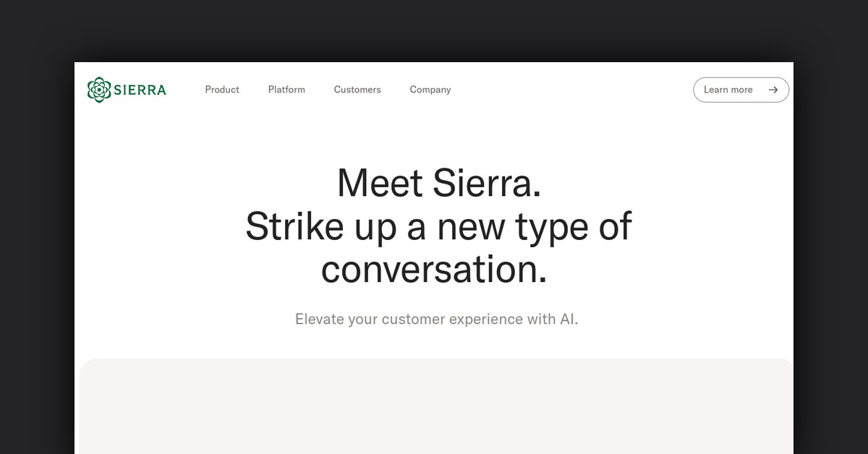This screenshot has width=868, height=454.
Task: Open the Product dropdown in the navbar
Action: click(x=221, y=90)
